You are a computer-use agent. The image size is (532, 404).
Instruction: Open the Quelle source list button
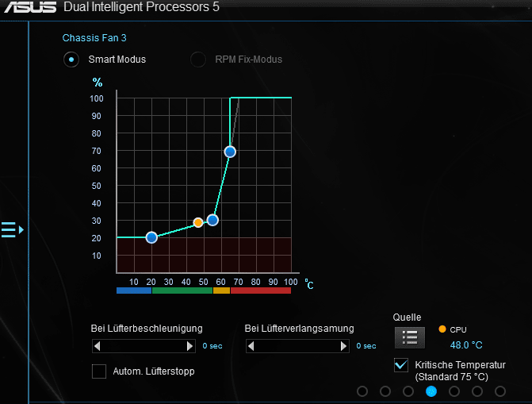tap(410, 337)
